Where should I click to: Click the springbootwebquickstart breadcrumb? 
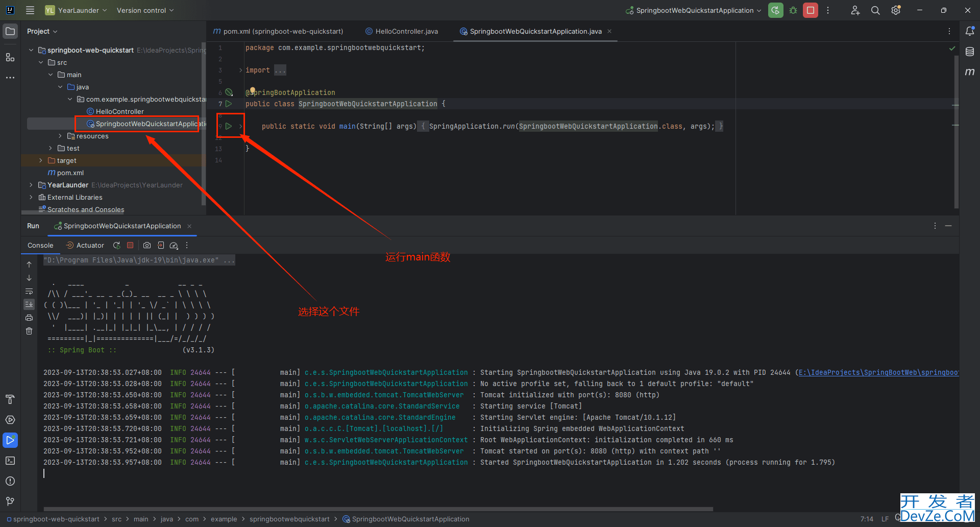(289, 519)
